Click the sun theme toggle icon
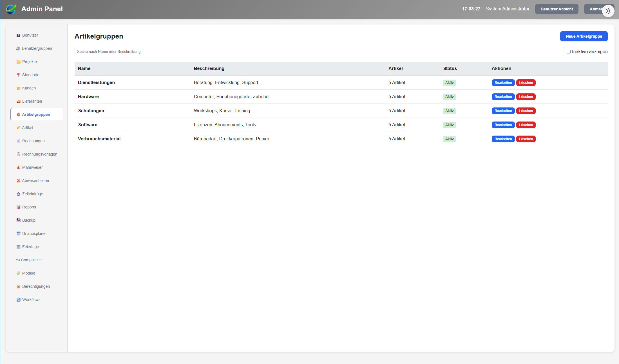619x364 pixels. [x=608, y=11]
